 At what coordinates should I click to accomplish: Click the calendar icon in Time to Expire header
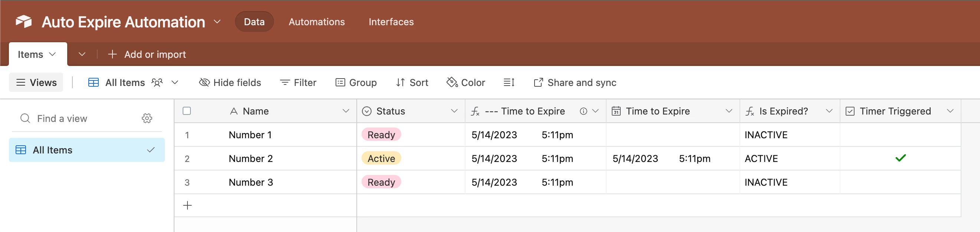click(x=616, y=111)
